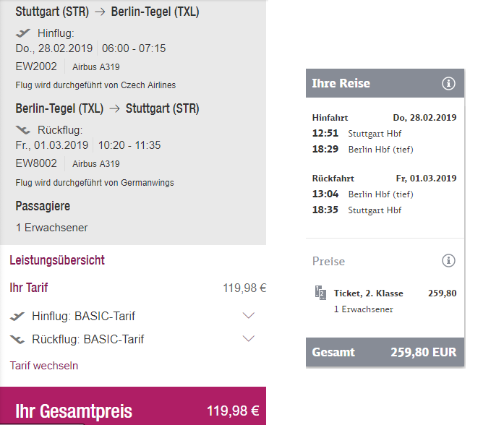
Task: Select flight number EW8002
Action: 36,163
